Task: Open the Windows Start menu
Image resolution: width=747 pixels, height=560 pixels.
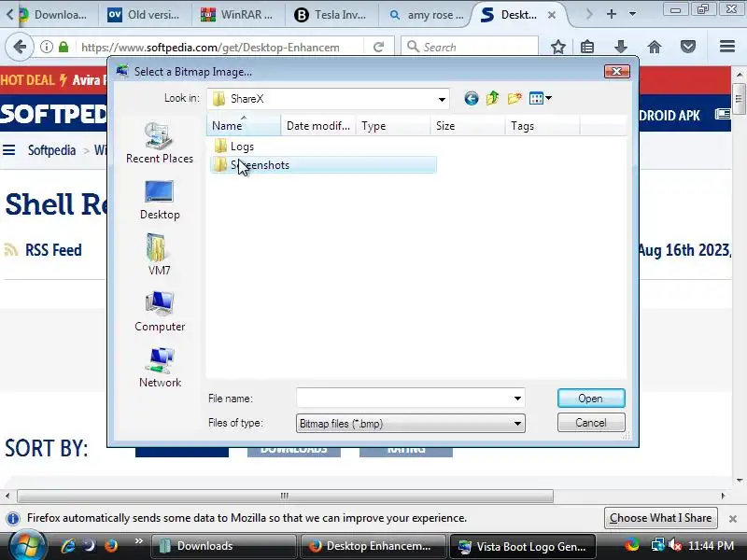Action: (27, 546)
